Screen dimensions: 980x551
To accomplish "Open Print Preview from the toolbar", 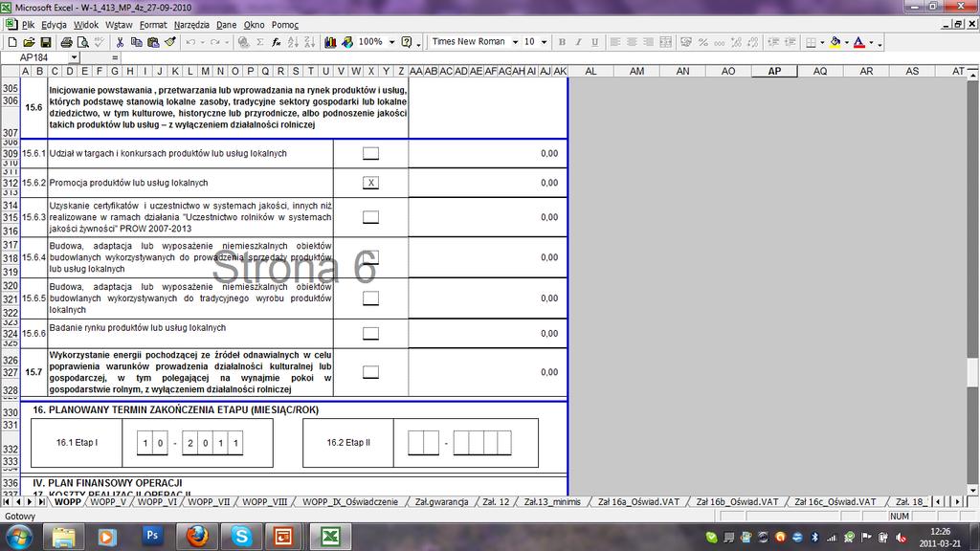I will pos(82,42).
